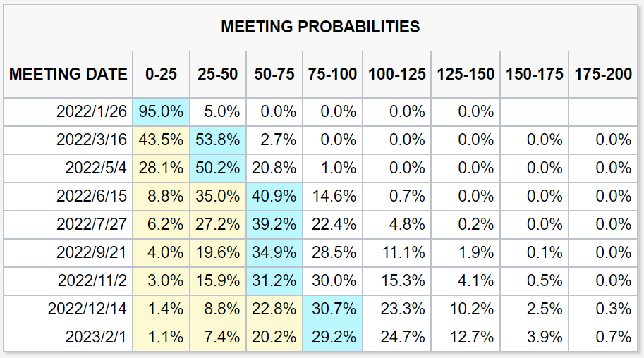Select the 175-200 column header
Viewport: 644px width, 358px height.
tap(603, 74)
